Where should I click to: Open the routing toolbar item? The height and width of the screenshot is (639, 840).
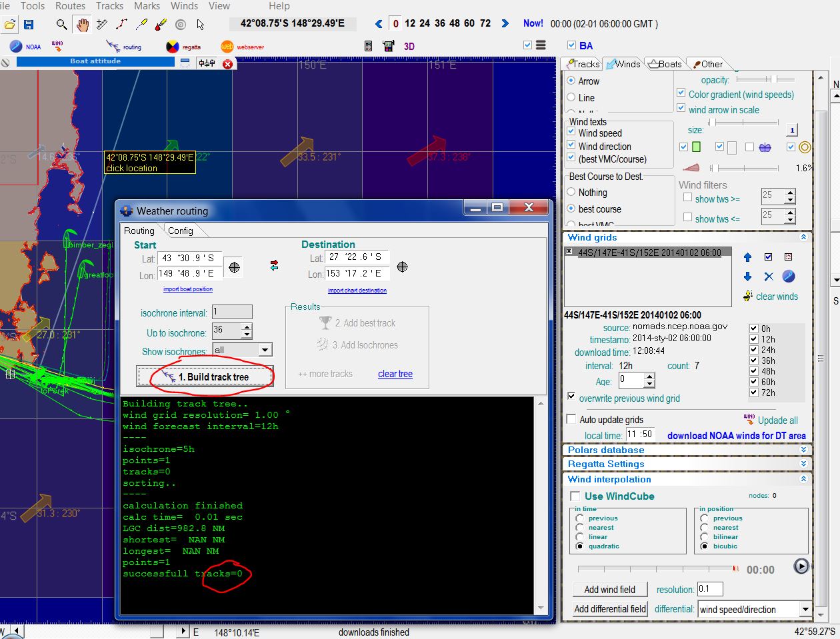124,47
